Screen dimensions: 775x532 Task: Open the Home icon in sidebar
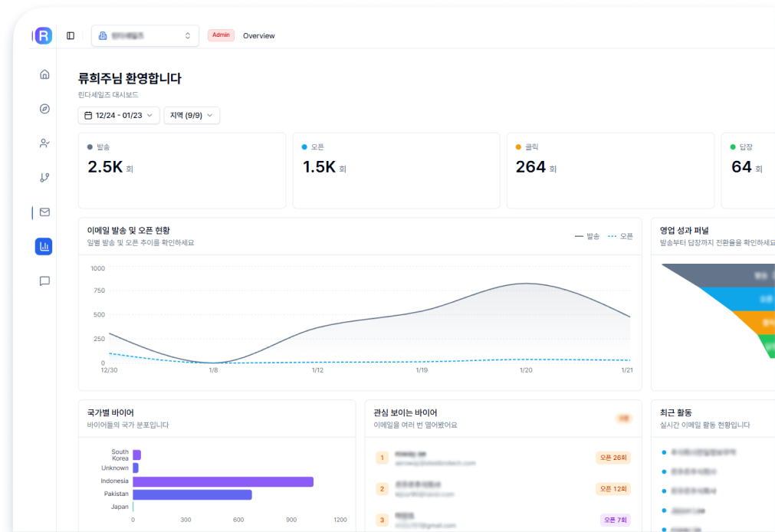[x=44, y=74]
